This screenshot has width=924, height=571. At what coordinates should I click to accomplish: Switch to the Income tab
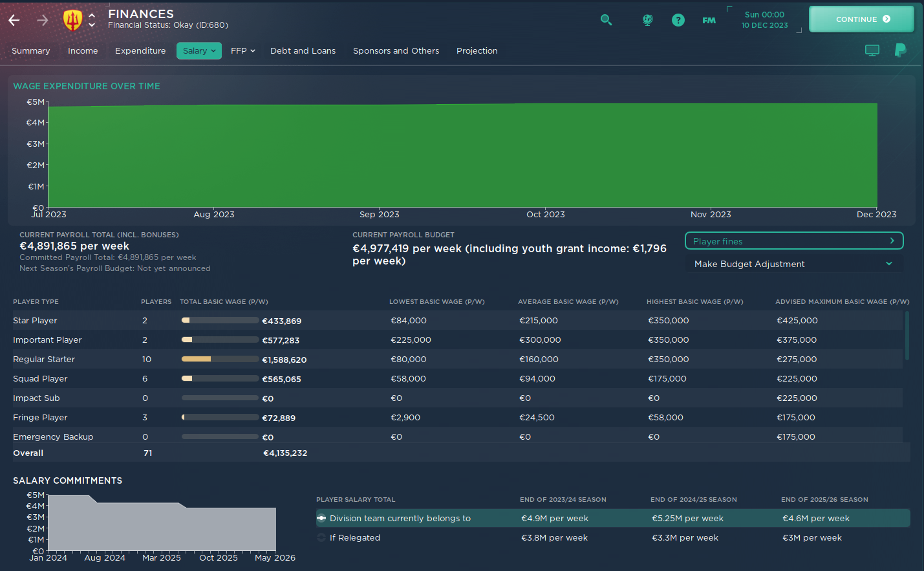click(x=83, y=50)
